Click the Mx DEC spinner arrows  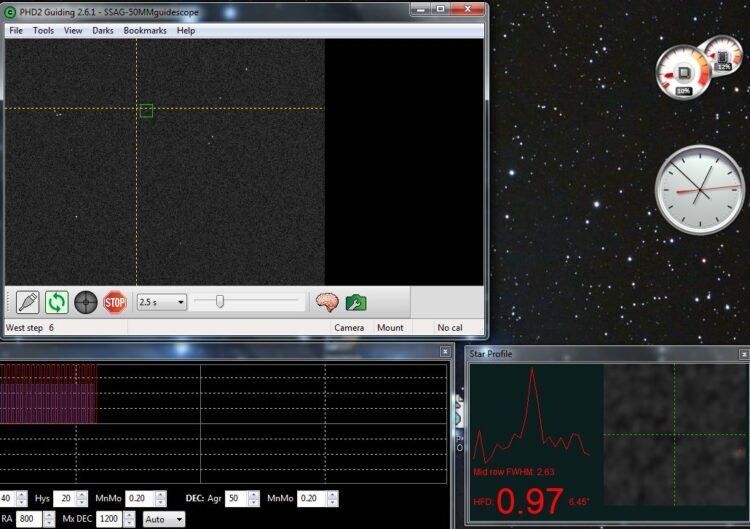129,519
